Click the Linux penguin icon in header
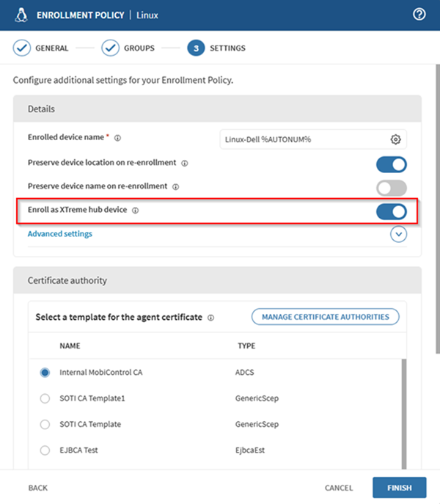 (x=21, y=15)
